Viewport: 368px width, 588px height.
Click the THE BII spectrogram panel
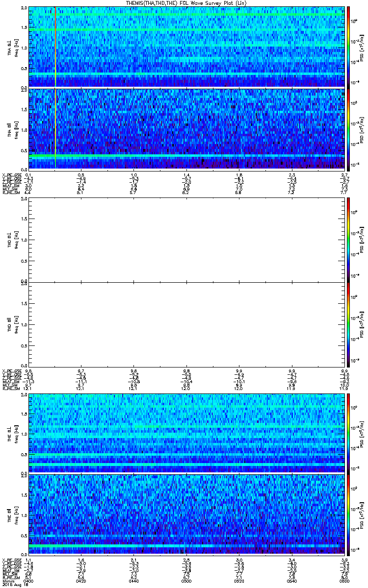coord(186,515)
